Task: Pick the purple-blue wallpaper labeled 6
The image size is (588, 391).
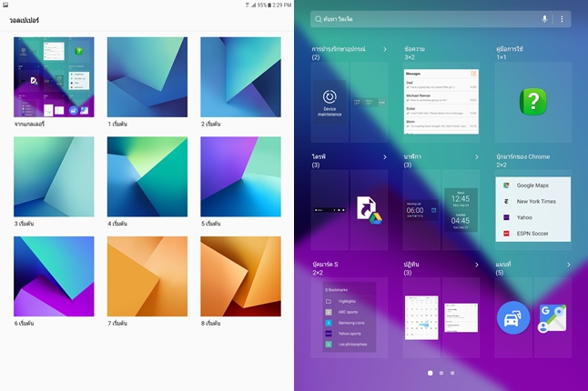Action: point(54,276)
